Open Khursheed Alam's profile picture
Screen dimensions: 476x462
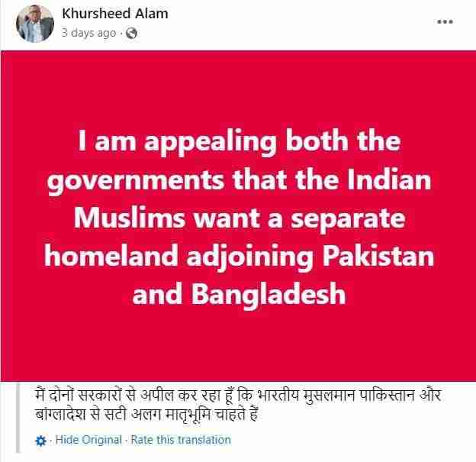pyautogui.click(x=35, y=24)
